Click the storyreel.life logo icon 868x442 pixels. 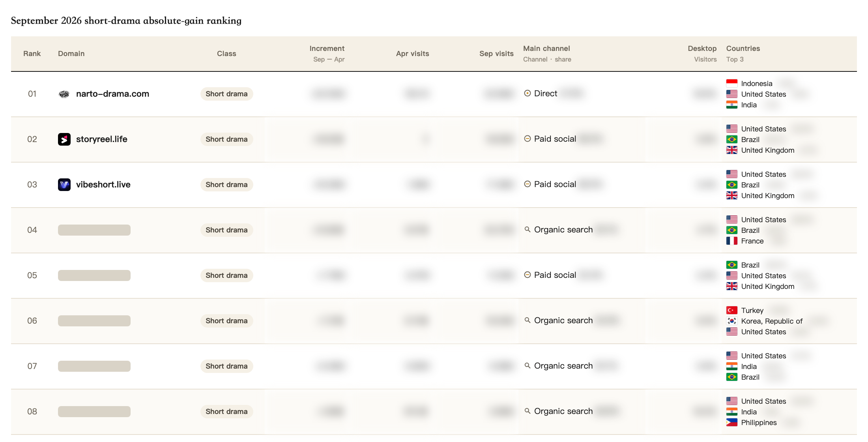coord(64,139)
